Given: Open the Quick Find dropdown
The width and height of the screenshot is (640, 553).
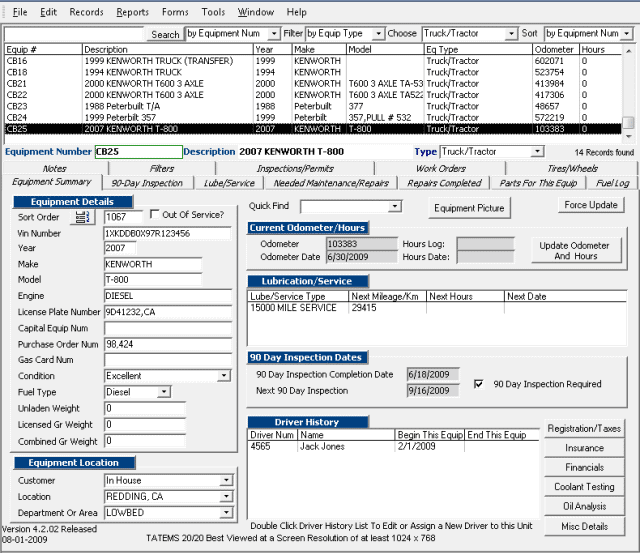Looking at the screenshot, I should click(394, 207).
